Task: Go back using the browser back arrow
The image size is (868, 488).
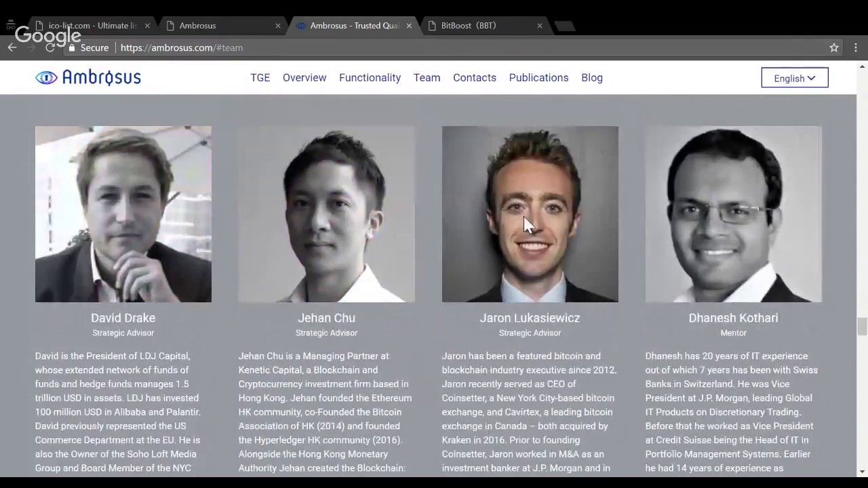Action: pos(12,47)
